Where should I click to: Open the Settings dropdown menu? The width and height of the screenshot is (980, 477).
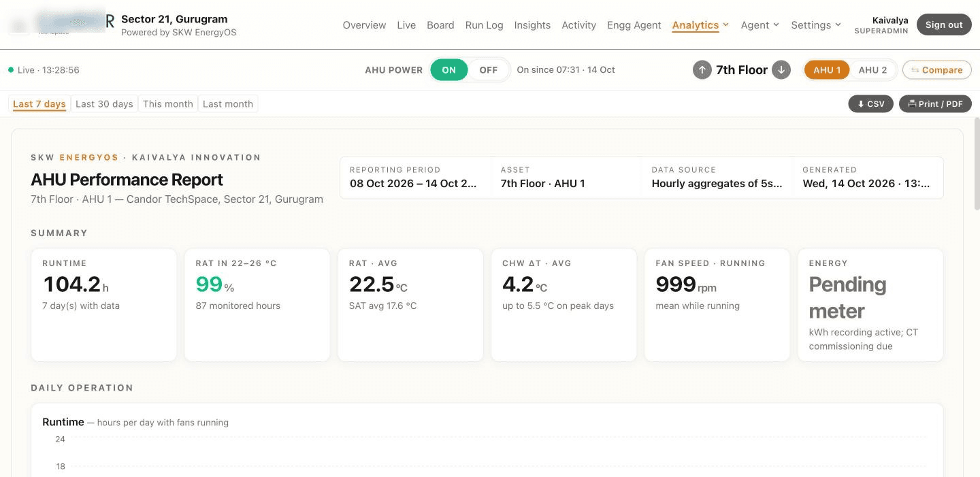pos(816,25)
